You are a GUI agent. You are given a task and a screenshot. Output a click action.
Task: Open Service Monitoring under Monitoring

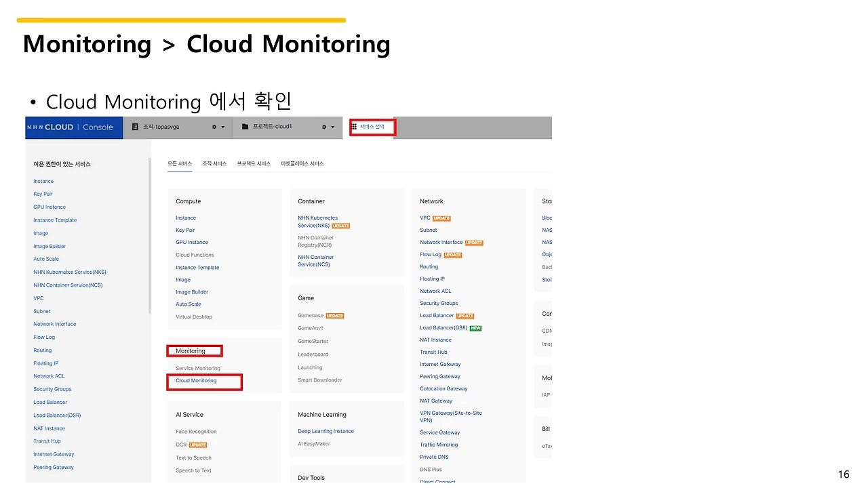pos(198,368)
